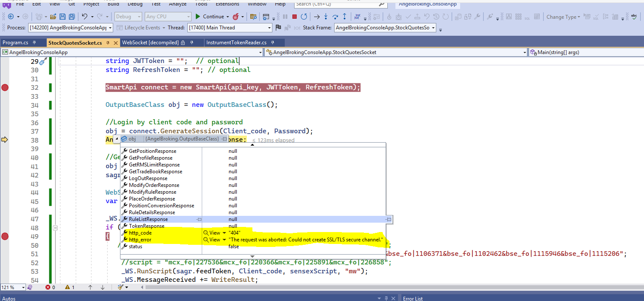Open the Debug menu
The height and width of the screenshot is (301, 644).
(135, 4)
